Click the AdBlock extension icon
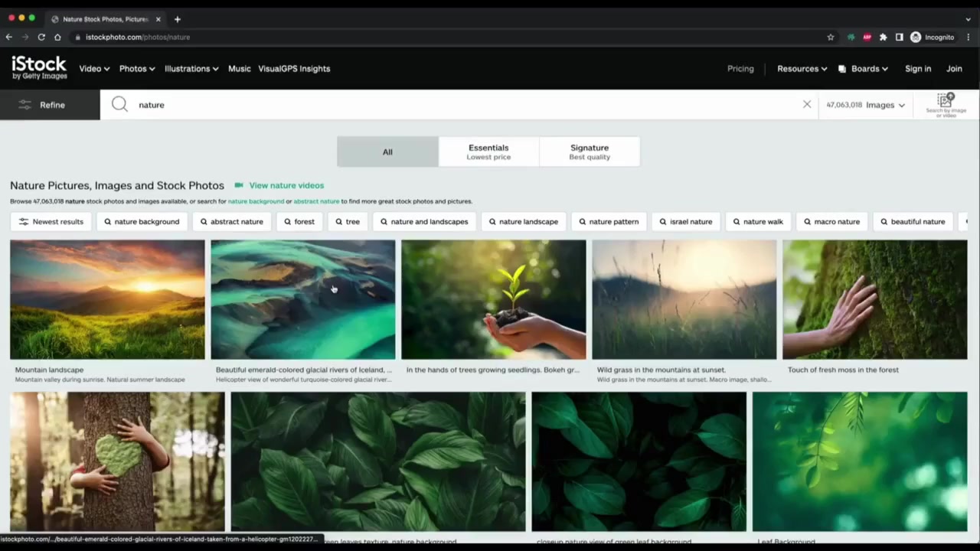Image resolution: width=980 pixels, height=551 pixels. point(867,37)
